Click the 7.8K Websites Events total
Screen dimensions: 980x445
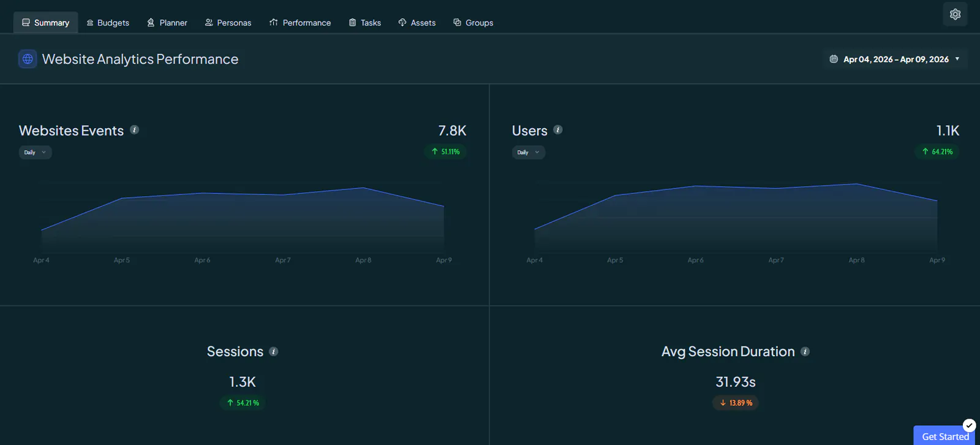point(452,131)
